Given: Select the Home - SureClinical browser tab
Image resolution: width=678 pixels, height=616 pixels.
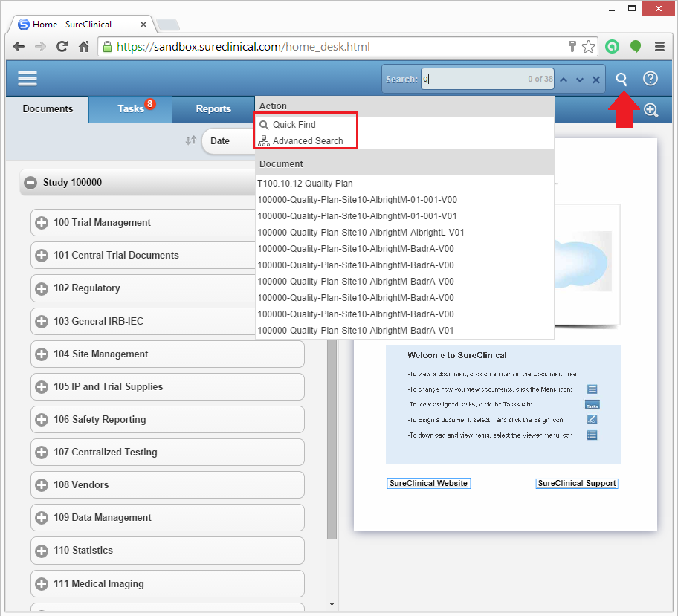Looking at the screenshot, I should click(x=83, y=25).
